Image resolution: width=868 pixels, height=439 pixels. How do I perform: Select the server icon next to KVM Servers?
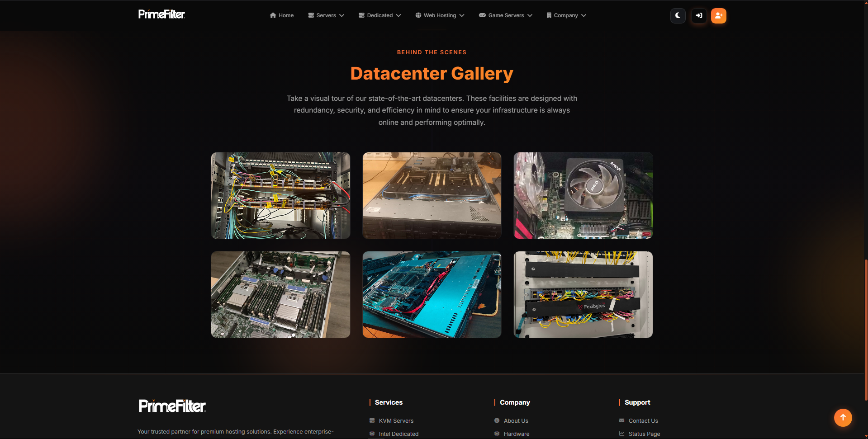coord(372,420)
